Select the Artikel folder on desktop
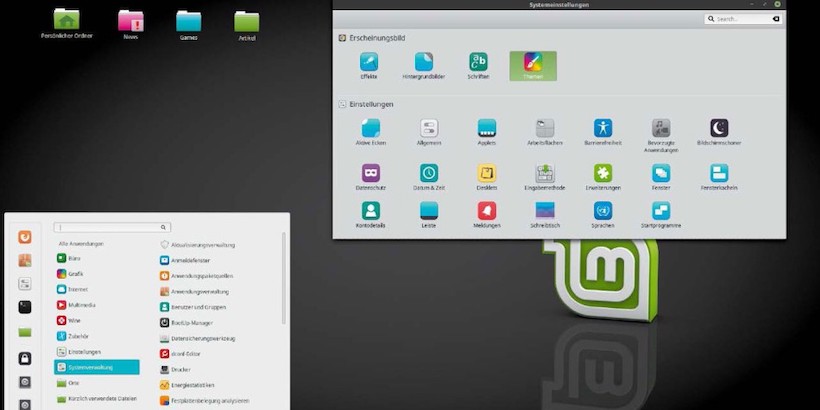 (x=246, y=25)
